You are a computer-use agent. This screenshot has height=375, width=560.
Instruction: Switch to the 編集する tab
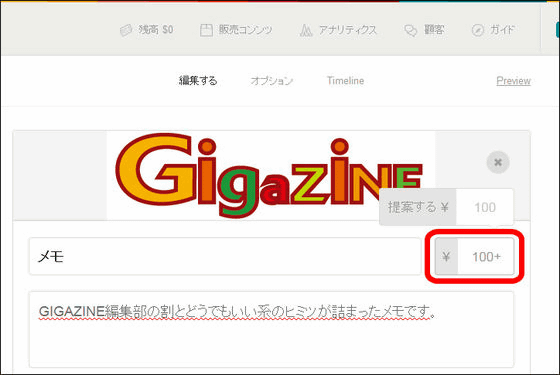pyautogui.click(x=198, y=81)
